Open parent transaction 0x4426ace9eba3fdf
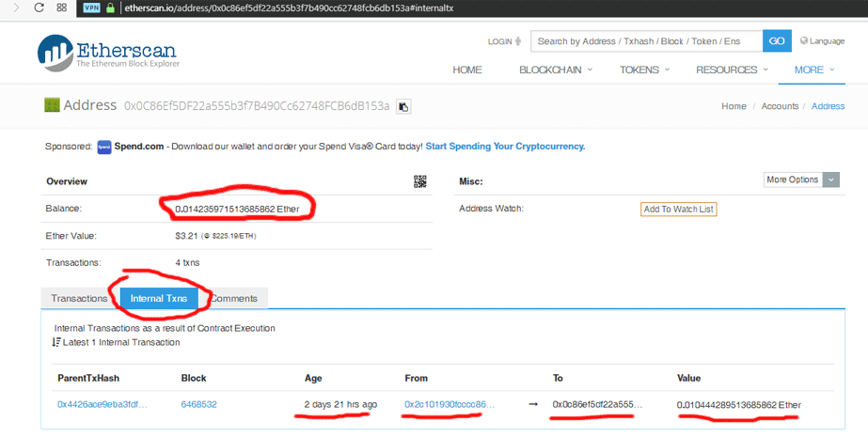This screenshot has width=868, height=437. [103, 404]
